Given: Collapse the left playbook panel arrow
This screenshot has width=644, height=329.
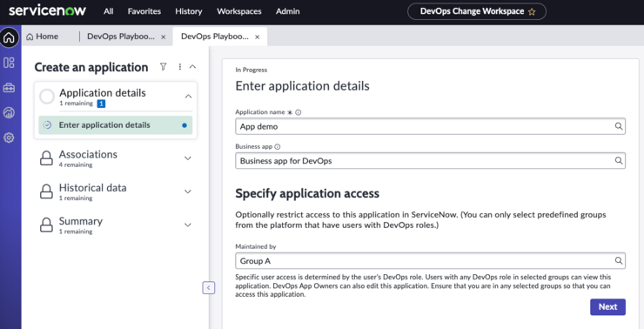Looking at the screenshot, I should 209,288.
